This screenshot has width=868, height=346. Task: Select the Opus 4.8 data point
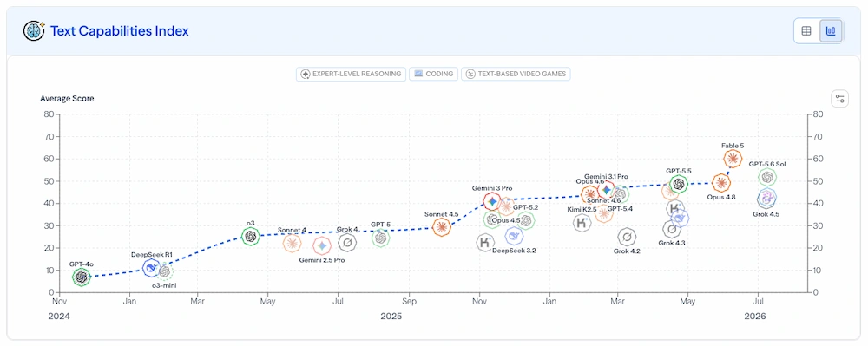720,182
